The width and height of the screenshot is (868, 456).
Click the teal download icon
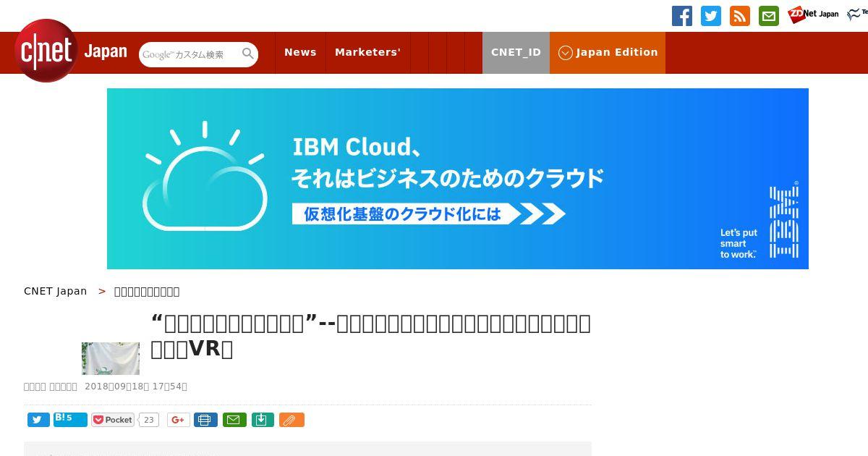[x=263, y=420]
